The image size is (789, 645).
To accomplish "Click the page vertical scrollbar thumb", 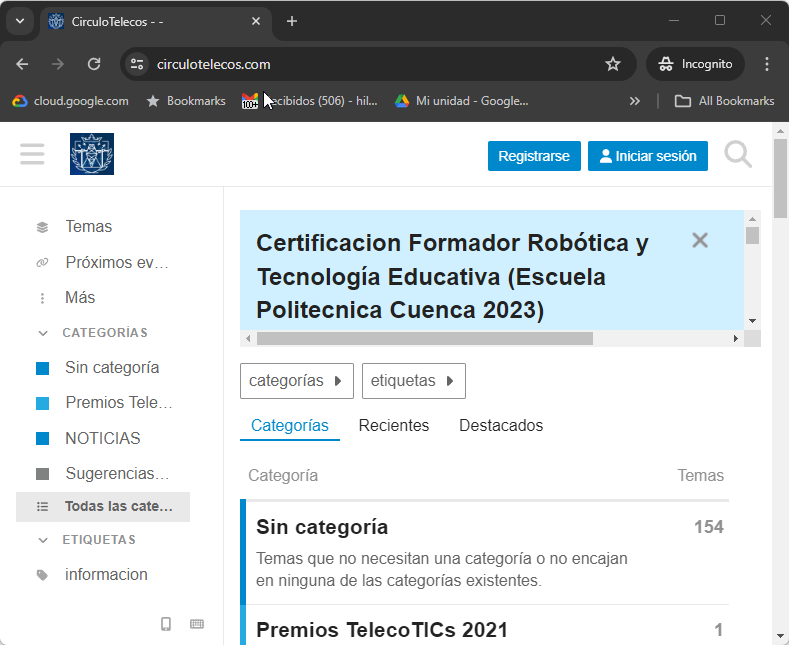I will [x=780, y=176].
